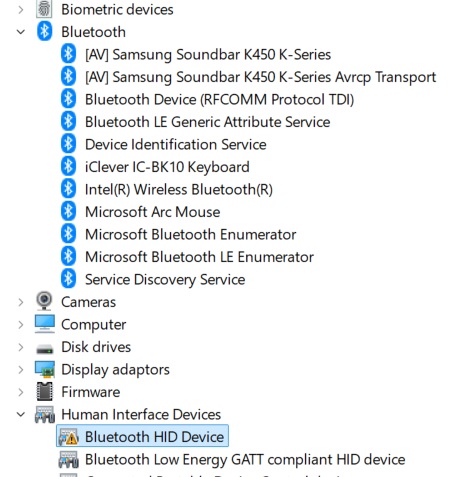
Task: Select Service Discovery Service entry
Action: (165, 279)
